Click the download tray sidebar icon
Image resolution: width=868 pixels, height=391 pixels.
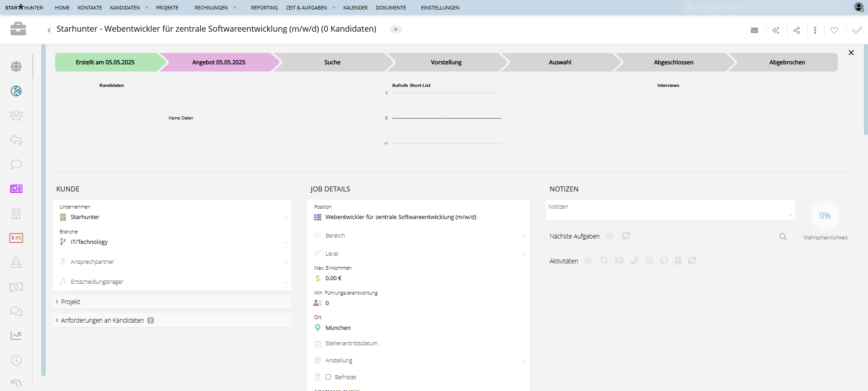pos(16,262)
